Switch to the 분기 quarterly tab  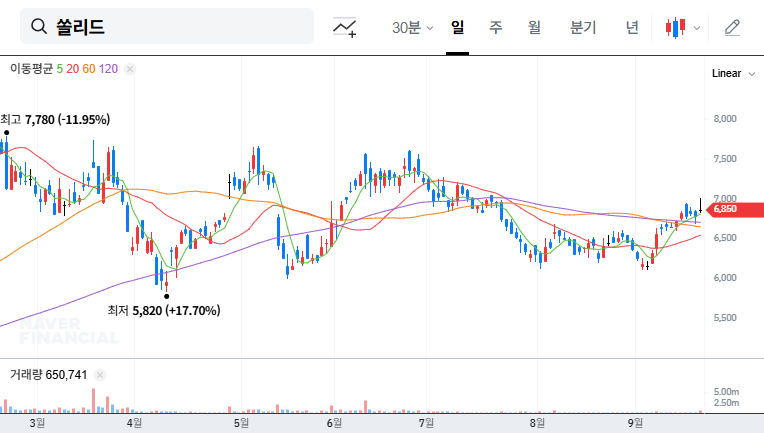pyautogui.click(x=583, y=28)
